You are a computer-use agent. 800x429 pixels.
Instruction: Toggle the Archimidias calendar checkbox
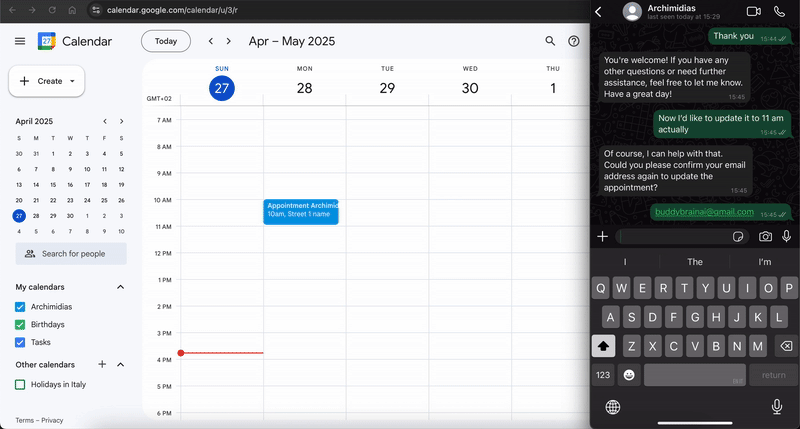(20, 307)
